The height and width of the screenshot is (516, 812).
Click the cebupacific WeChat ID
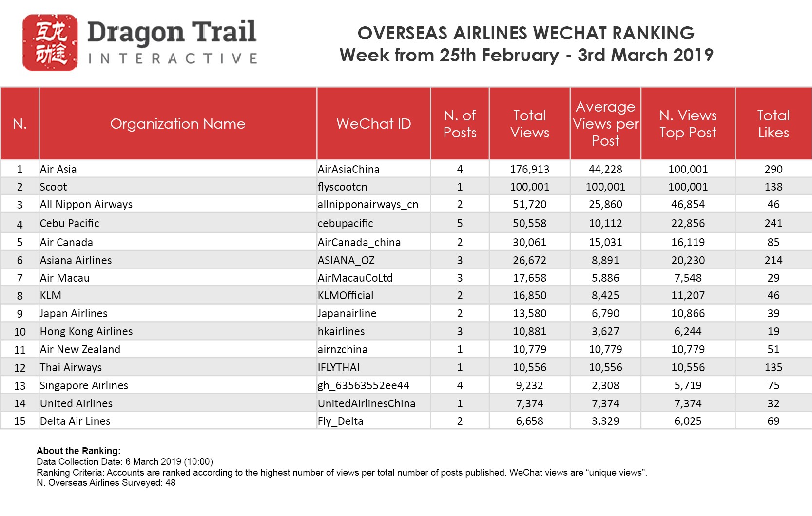tap(345, 223)
